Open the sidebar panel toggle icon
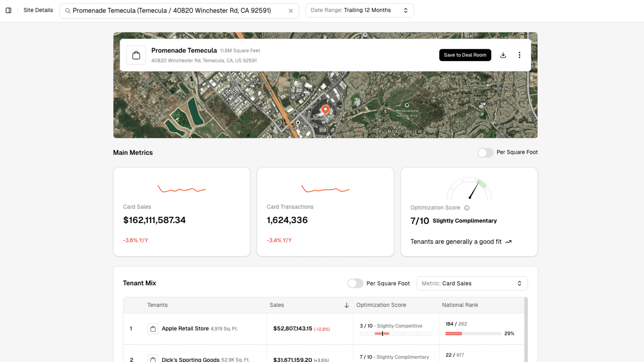Screen dimensions: 644x362 (8, 10)
